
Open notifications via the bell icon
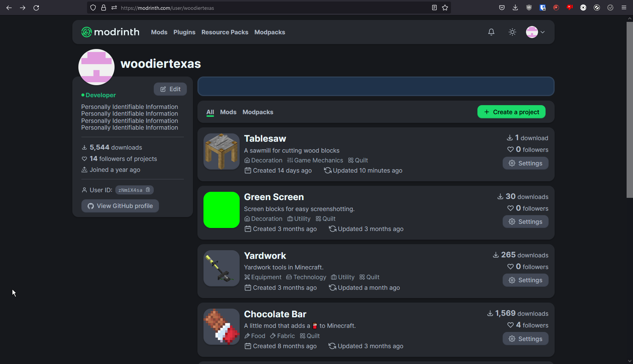coord(491,32)
